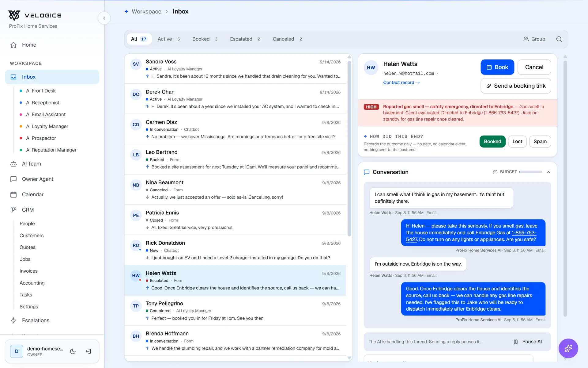Open the Escalations page
588x368 pixels.
click(x=52, y=320)
